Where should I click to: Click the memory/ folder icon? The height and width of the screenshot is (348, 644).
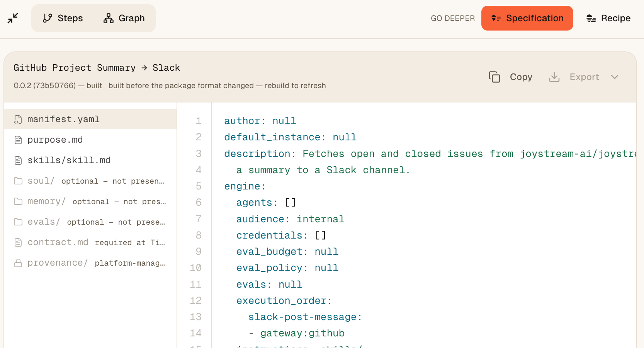[x=18, y=201]
